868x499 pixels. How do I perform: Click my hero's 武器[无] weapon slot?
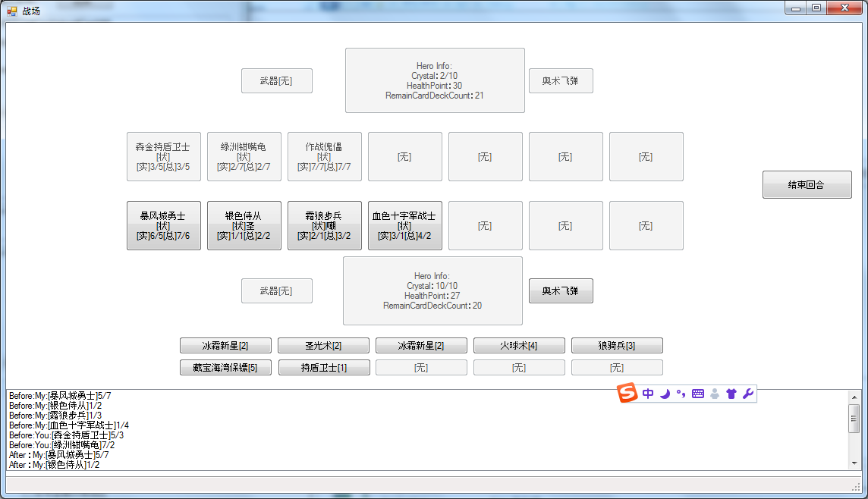click(x=277, y=291)
